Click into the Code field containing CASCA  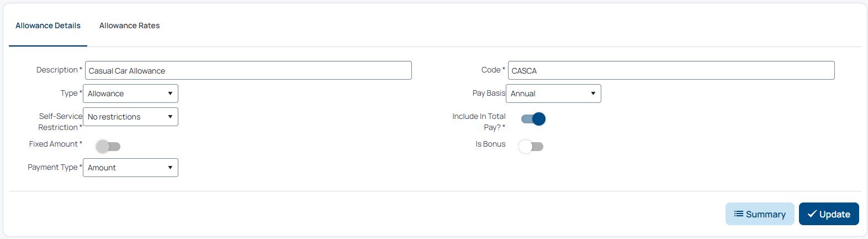(671, 70)
